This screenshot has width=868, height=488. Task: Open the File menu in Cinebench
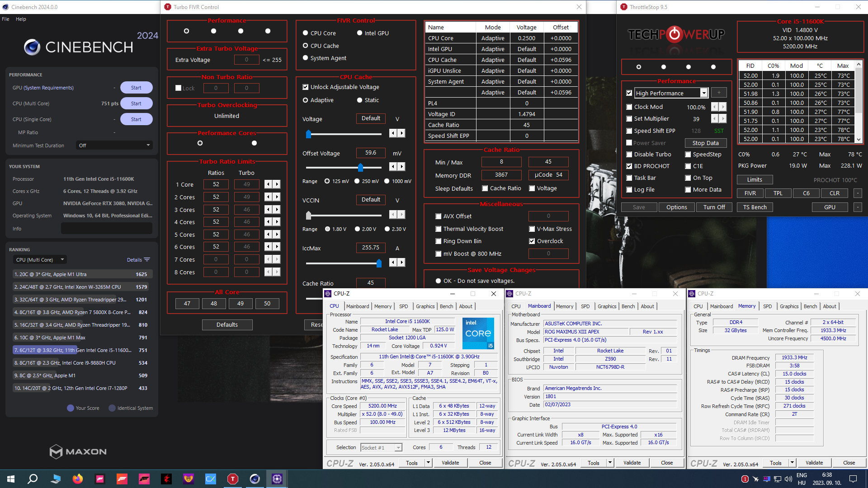(x=5, y=19)
